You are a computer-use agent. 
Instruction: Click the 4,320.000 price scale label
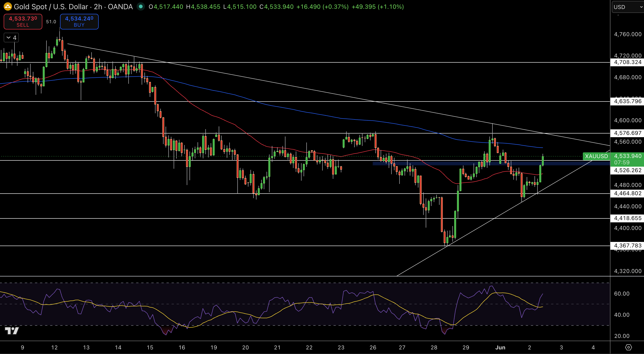(x=627, y=271)
